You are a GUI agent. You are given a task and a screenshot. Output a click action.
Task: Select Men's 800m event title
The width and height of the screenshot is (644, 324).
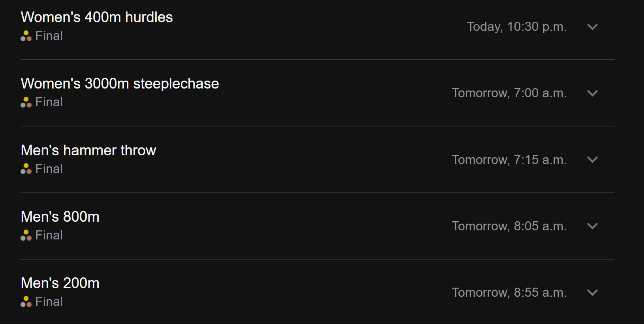pyautogui.click(x=60, y=217)
